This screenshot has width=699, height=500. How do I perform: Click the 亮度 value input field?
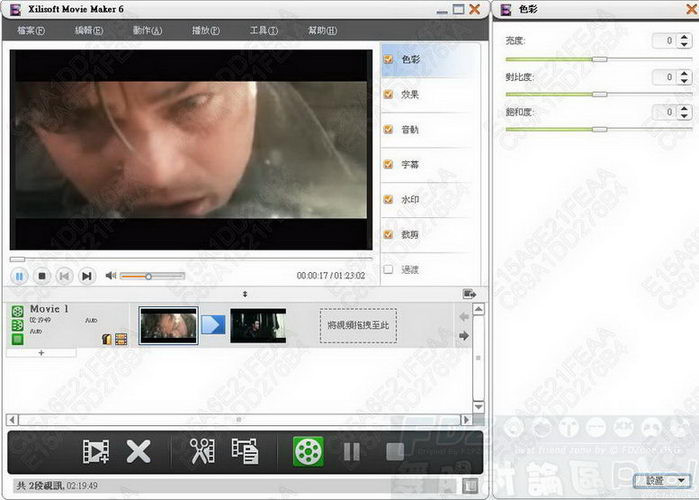[666, 41]
